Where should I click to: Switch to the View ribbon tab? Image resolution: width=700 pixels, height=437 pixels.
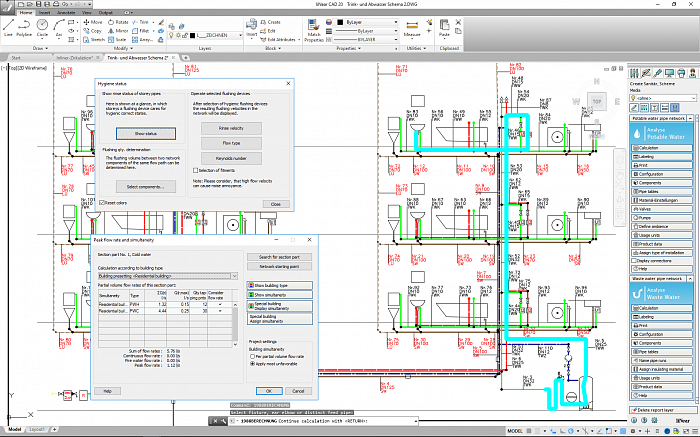[87, 12]
